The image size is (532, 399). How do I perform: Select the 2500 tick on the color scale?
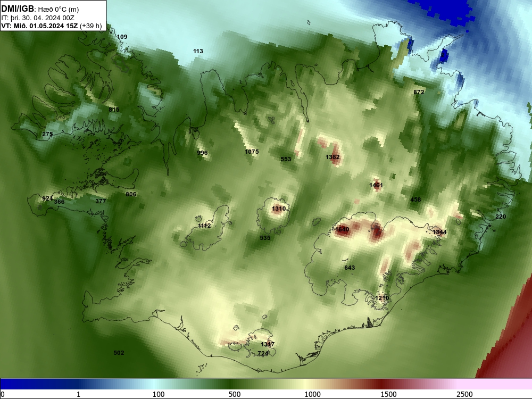464,394
